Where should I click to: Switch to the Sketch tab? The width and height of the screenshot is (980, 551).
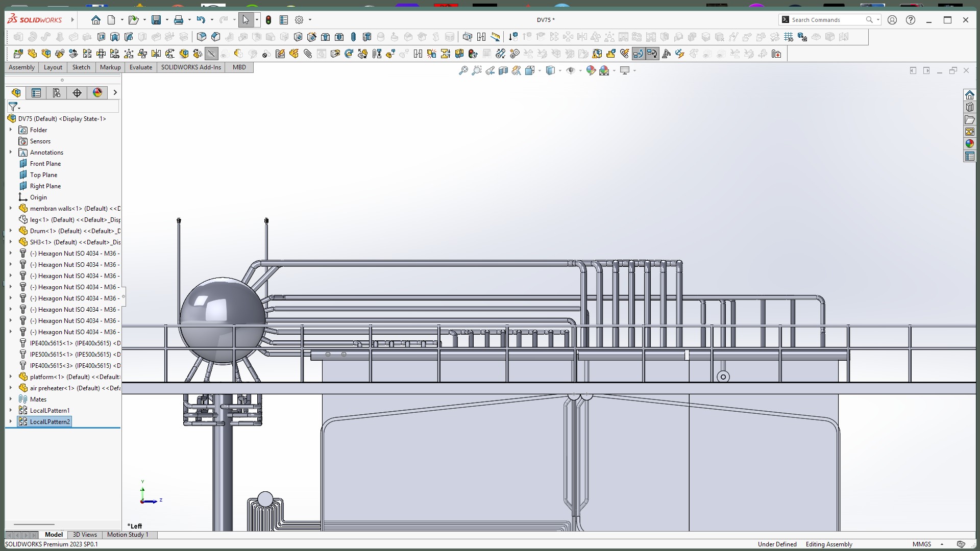81,67
